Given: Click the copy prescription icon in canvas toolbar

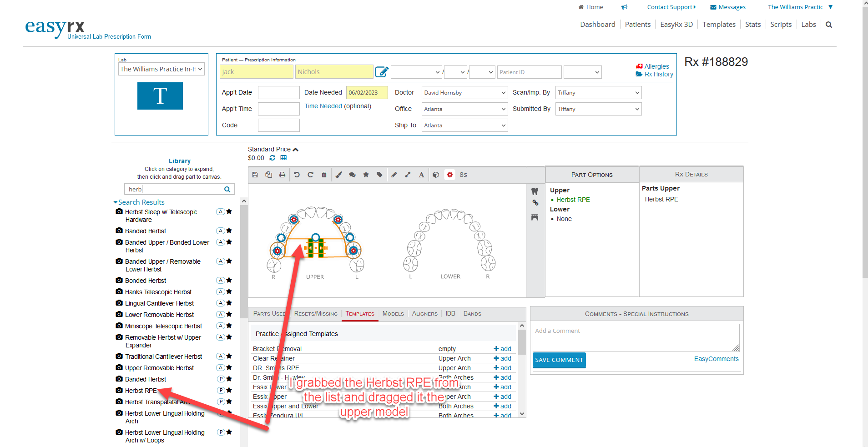Looking at the screenshot, I should pos(268,175).
